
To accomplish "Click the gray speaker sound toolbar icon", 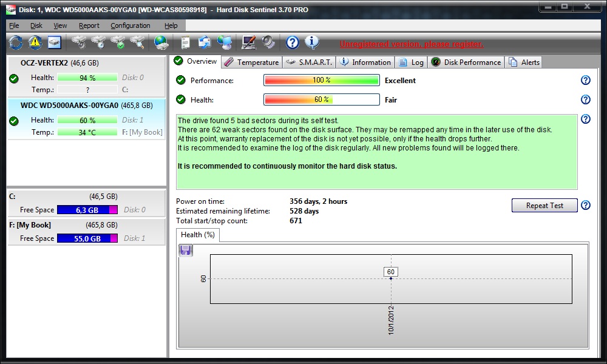I will click(x=268, y=42).
